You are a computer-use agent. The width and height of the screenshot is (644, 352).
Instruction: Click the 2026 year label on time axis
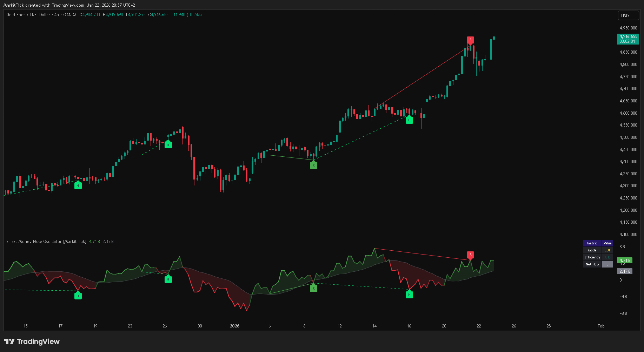pos(235,326)
